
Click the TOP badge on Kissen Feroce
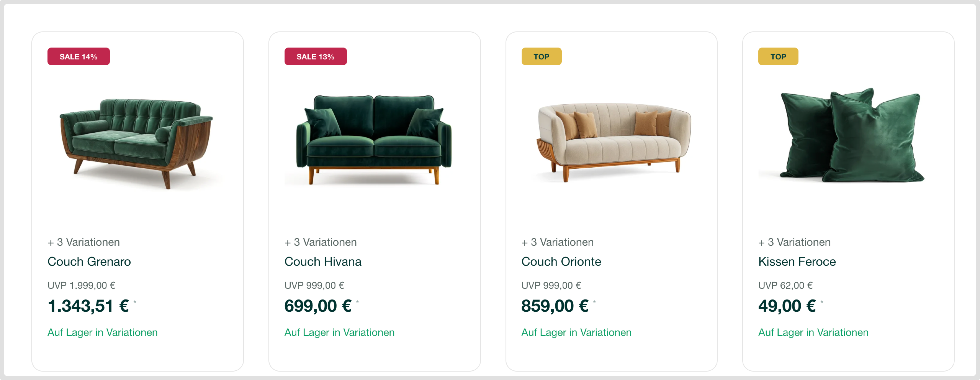tap(778, 56)
